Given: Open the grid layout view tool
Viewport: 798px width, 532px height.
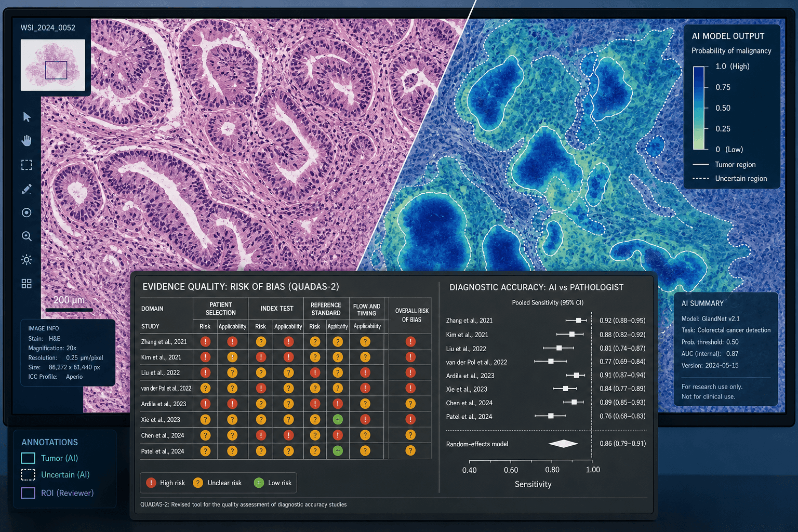Looking at the screenshot, I should (26, 284).
